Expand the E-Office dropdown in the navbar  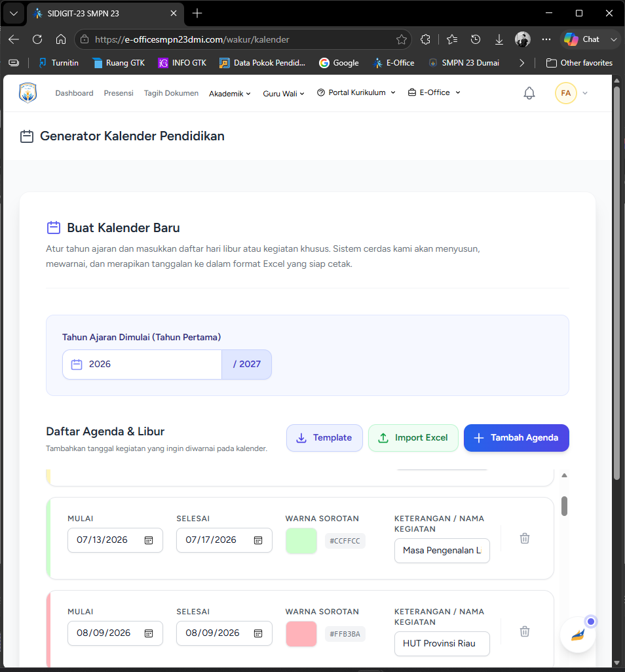click(x=434, y=92)
